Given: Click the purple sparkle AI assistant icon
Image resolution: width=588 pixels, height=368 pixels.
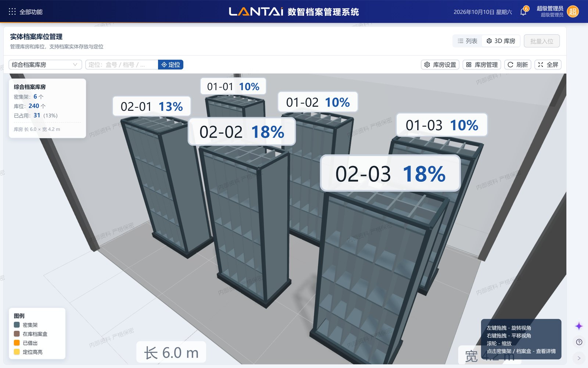Looking at the screenshot, I should [579, 326].
